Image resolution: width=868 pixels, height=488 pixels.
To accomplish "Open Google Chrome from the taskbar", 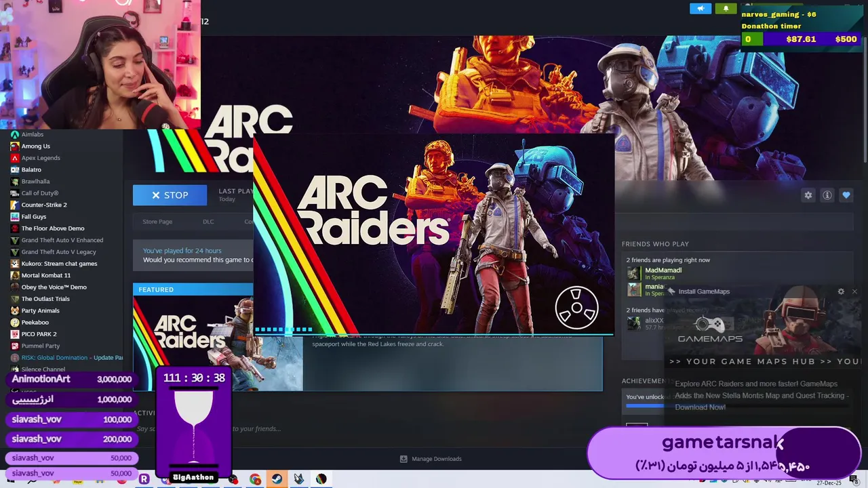I will point(255,479).
